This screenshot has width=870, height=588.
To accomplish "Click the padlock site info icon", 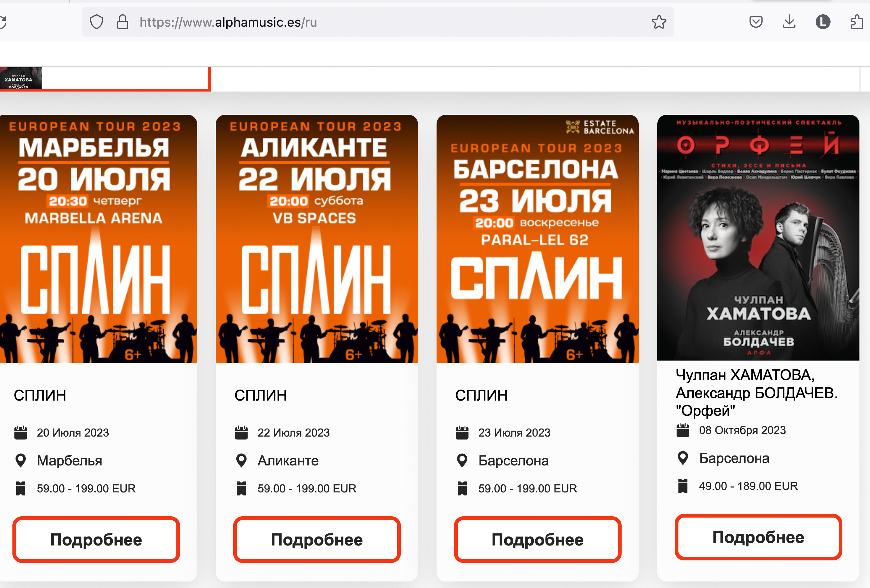I will coord(122,22).
